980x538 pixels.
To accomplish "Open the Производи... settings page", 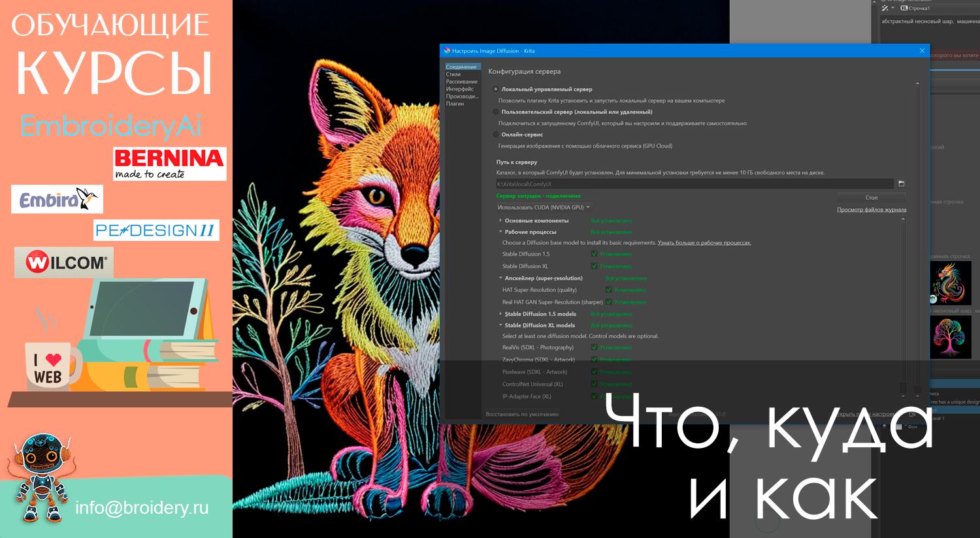I will (x=463, y=96).
